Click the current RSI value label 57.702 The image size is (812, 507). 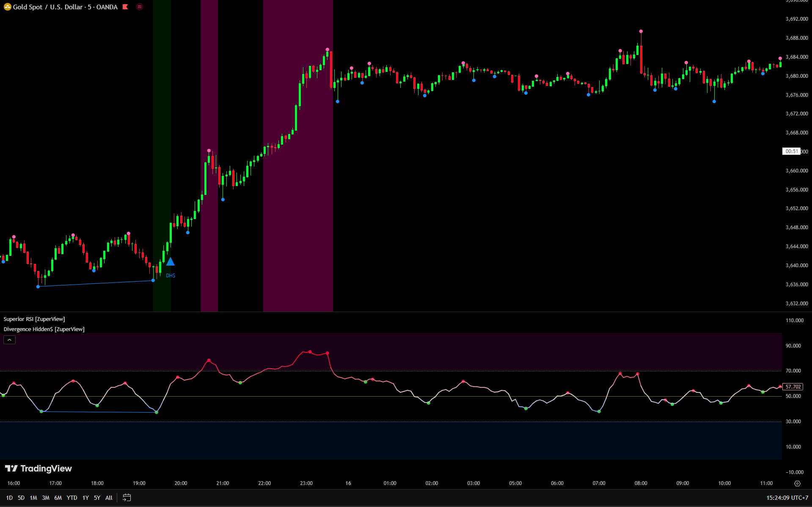(793, 387)
